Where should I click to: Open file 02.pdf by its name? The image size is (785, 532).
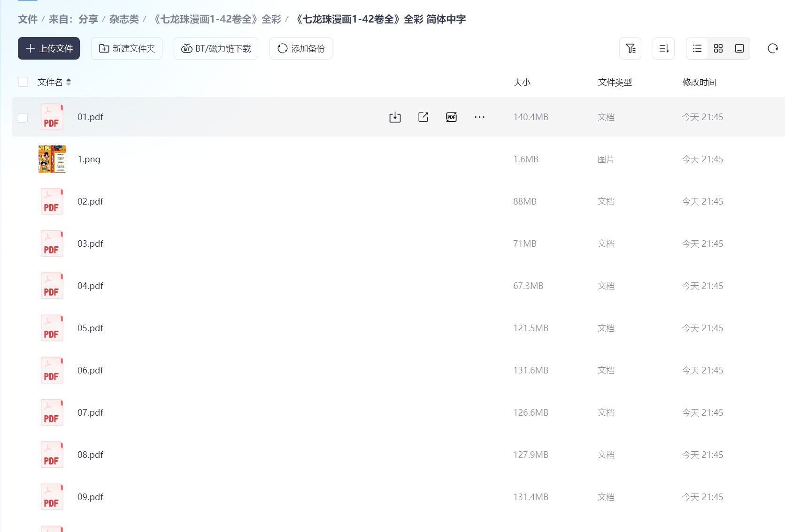coord(90,201)
